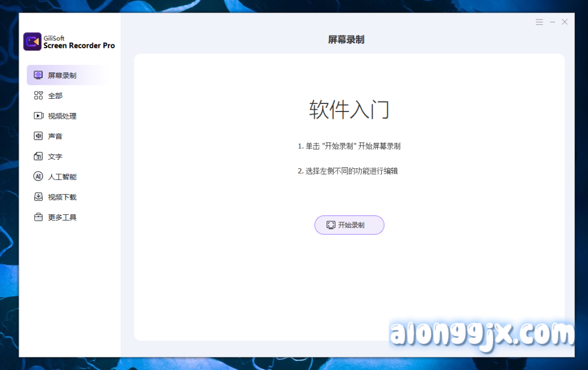The image size is (588, 370).
Task: Click the text icon beside 文字
Action: pos(38,156)
